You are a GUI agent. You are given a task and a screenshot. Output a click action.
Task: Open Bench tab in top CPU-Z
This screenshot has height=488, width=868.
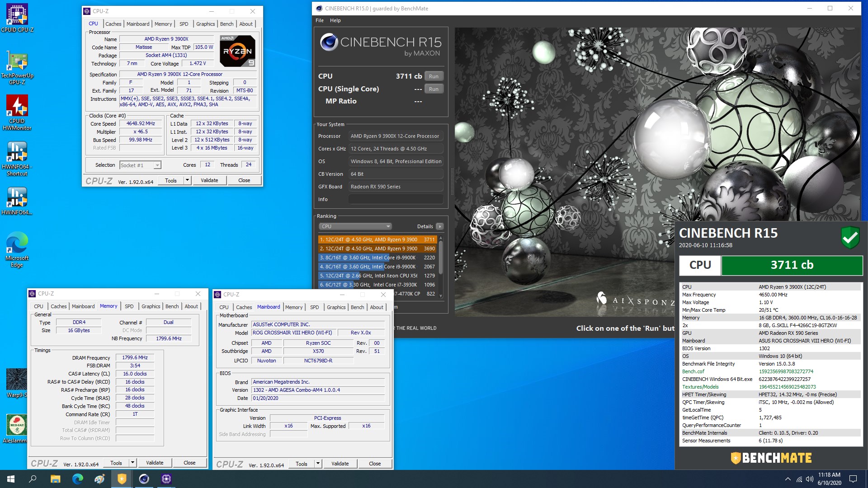[x=226, y=24]
